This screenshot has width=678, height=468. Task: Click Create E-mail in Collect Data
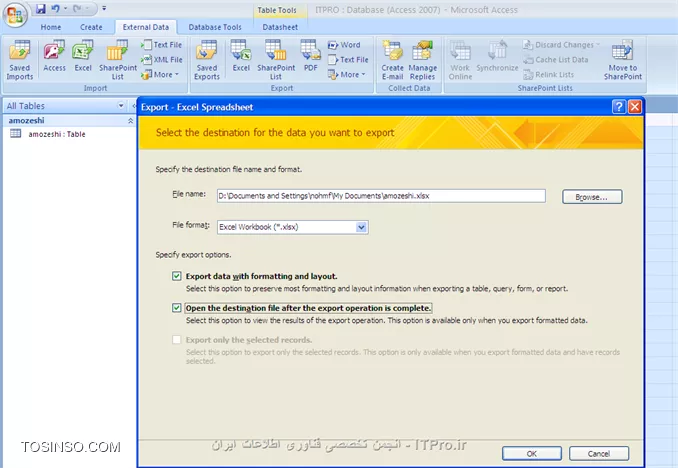[x=392, y=60]
